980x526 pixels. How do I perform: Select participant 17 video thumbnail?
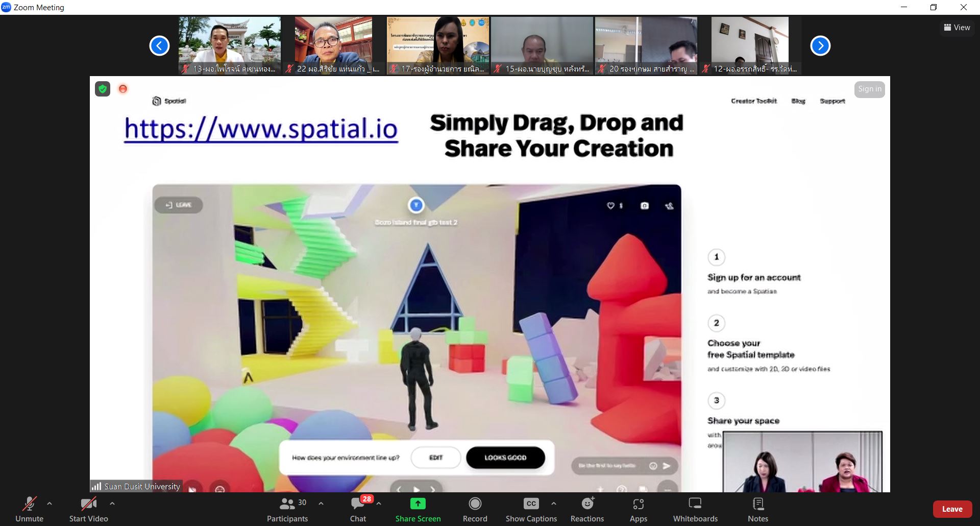(438, 45)
